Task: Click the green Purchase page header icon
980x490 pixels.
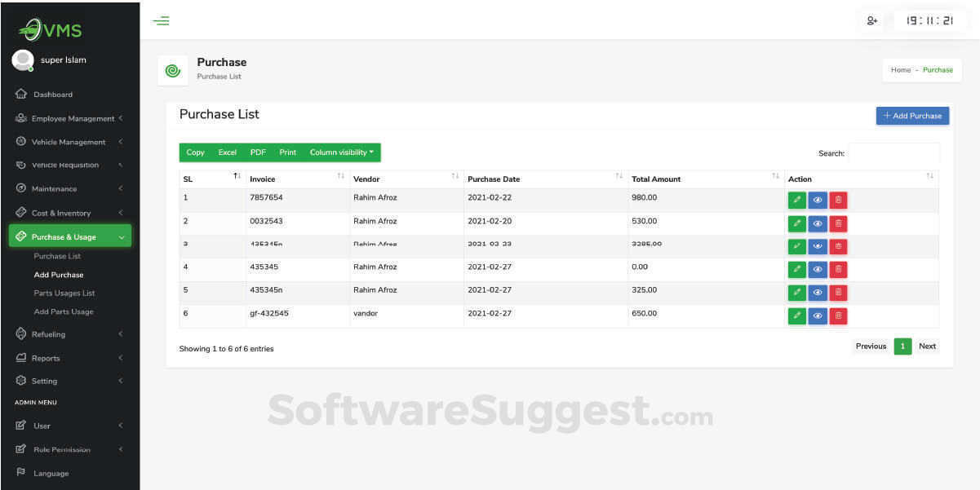Action: [x=172, y=70]
